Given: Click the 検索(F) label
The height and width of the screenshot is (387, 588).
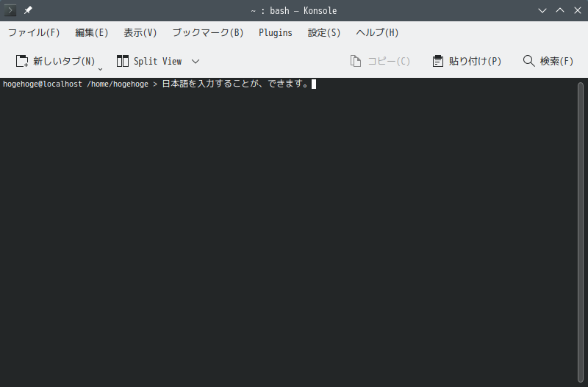Looking at the screenshot, I should (x=556, y=61).
